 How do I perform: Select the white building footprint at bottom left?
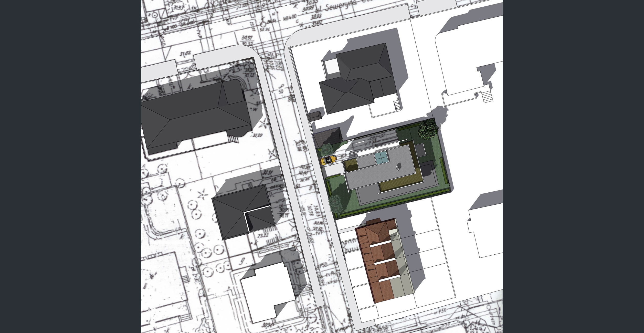pos(268,293)
